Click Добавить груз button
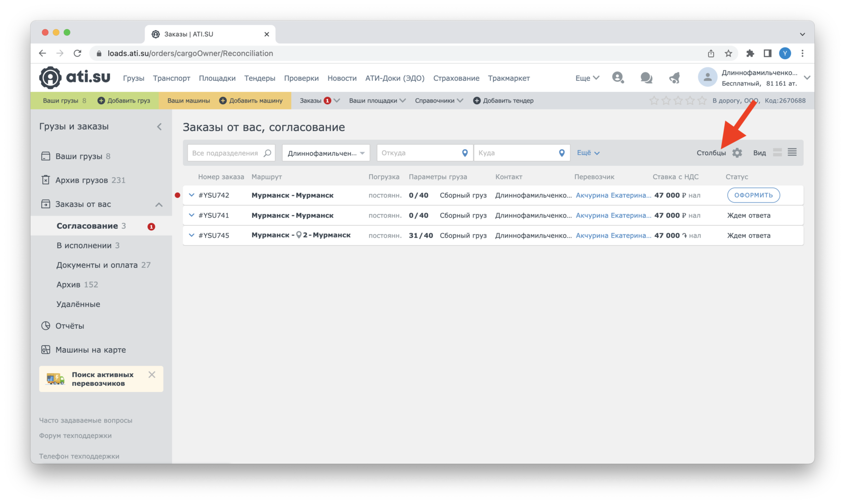845x504 pixels. tap(124, 100)
